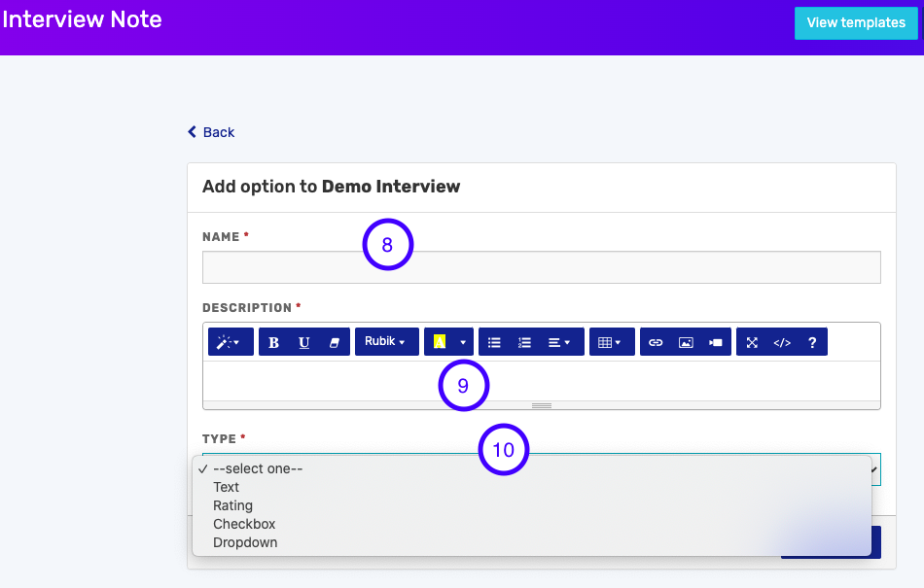This screenshot has width=924, height=588.
Task: Click the View templates button
Action: click(x=856, y=23)
